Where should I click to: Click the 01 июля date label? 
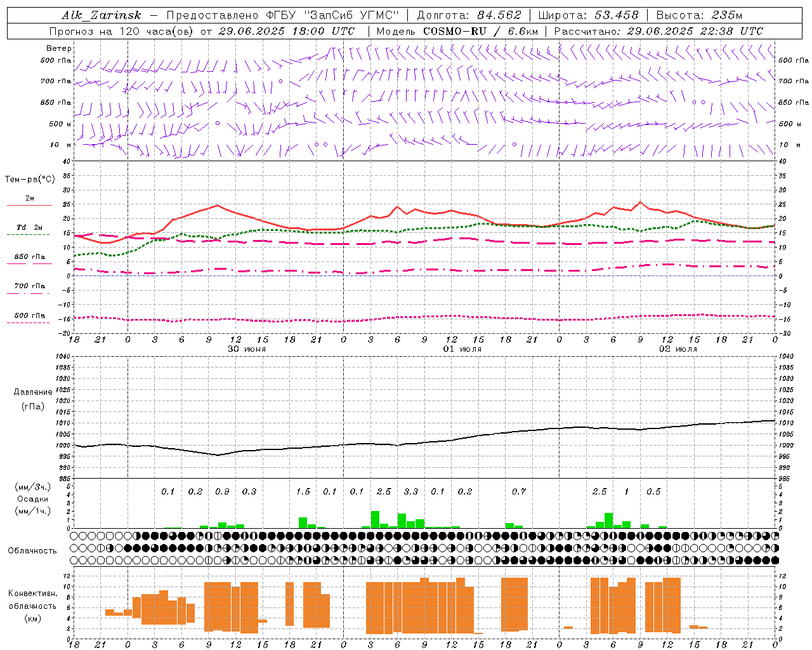point(462,349)
